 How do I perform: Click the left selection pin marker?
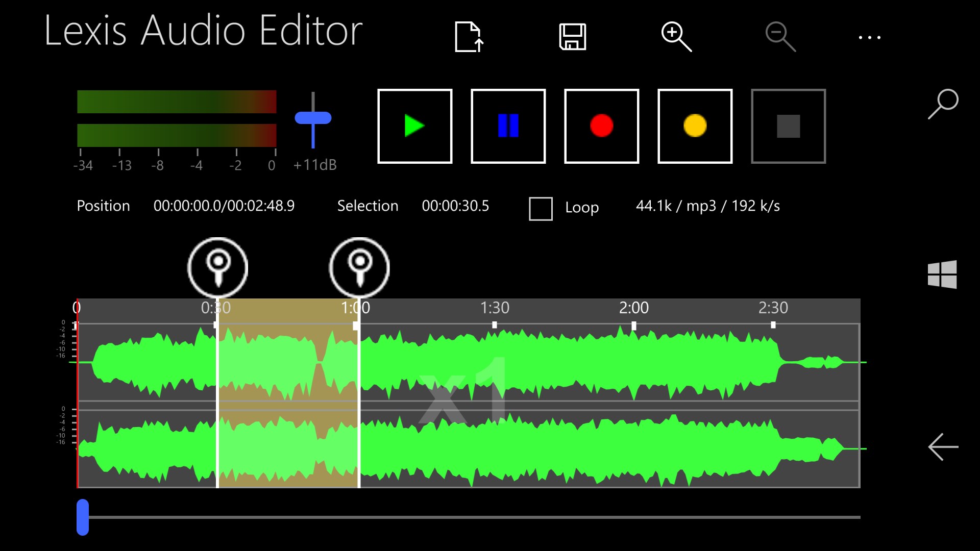218,267
